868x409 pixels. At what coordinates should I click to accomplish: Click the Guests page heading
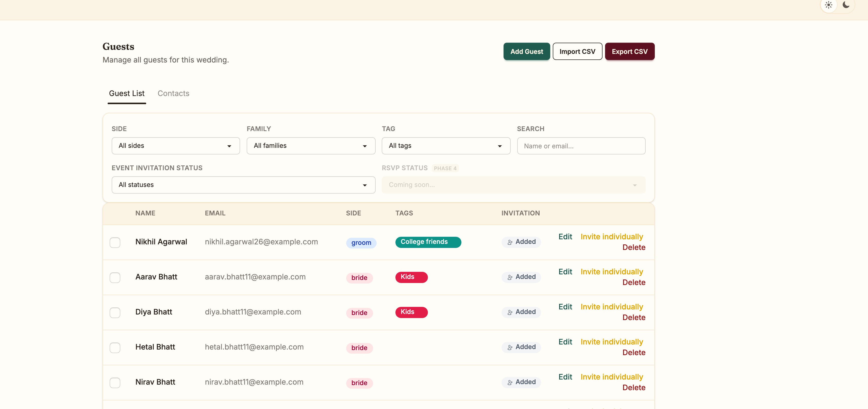point(118,46)
